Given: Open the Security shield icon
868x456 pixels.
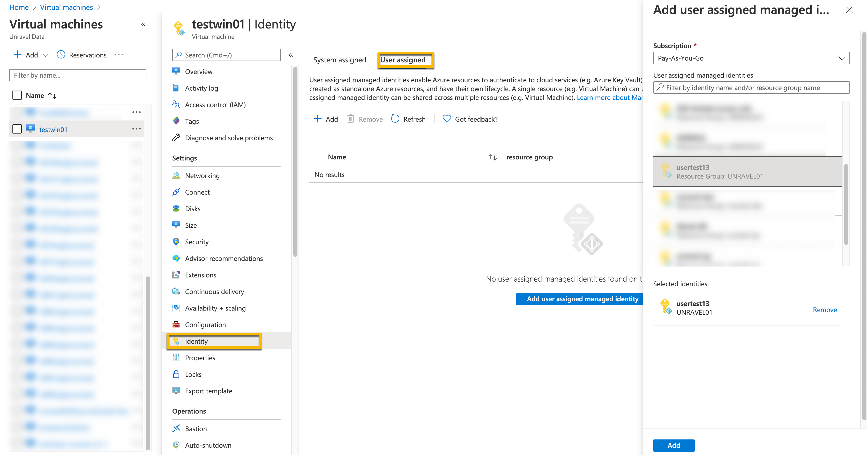Looking at the screenshot, I should [x=176, y=241].
